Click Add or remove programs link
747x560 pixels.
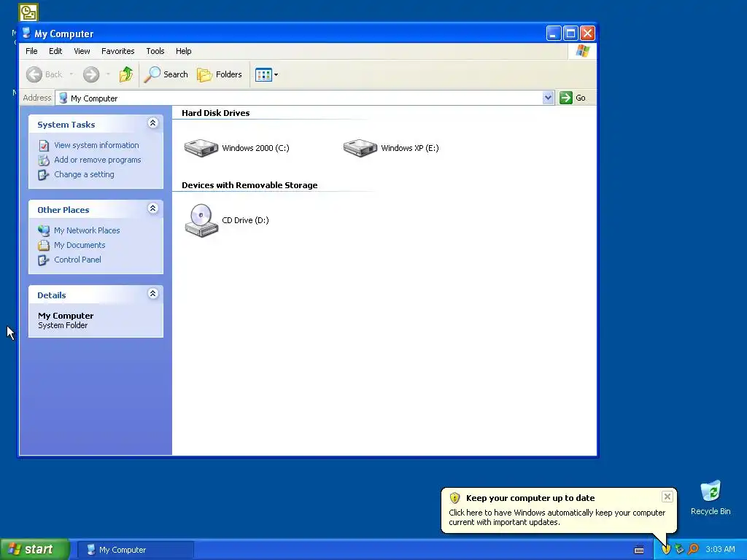[98, 160]
